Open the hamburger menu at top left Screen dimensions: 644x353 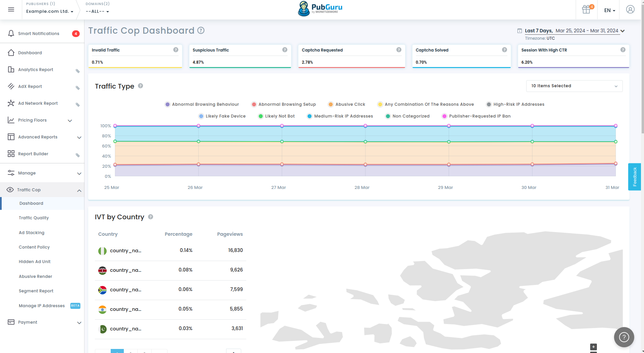click(11, 9)
